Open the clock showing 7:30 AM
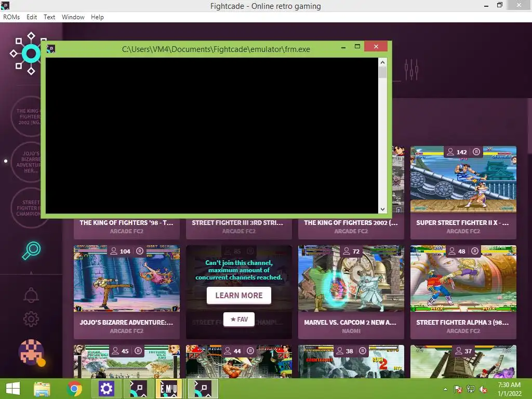The image size is (532, 399). point(509,389)
